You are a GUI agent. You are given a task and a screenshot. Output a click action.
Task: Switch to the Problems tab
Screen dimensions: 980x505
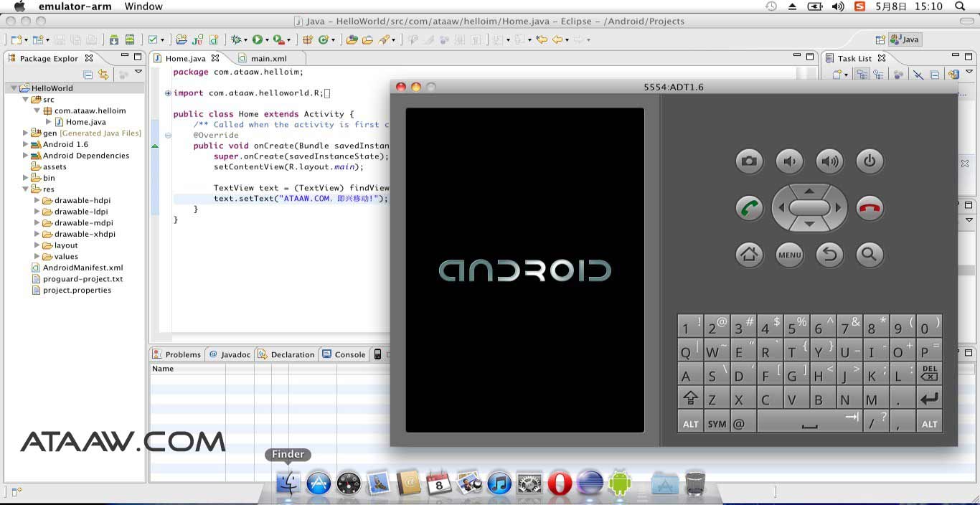tap(177, 354)
